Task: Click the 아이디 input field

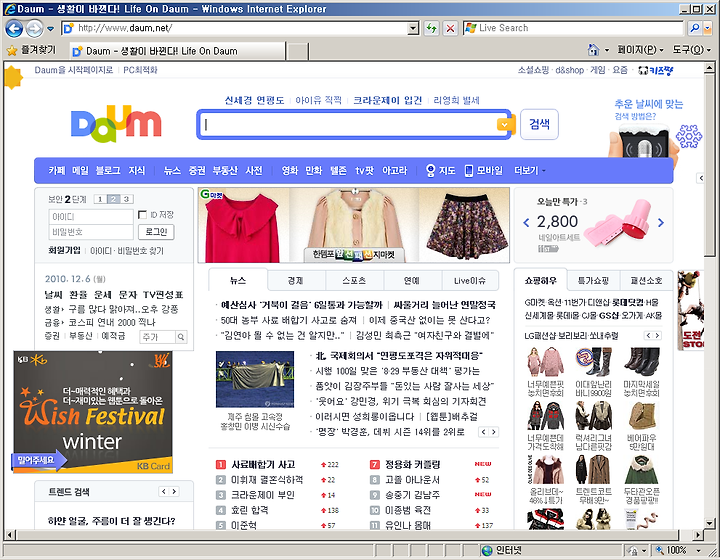Action: 91,216
